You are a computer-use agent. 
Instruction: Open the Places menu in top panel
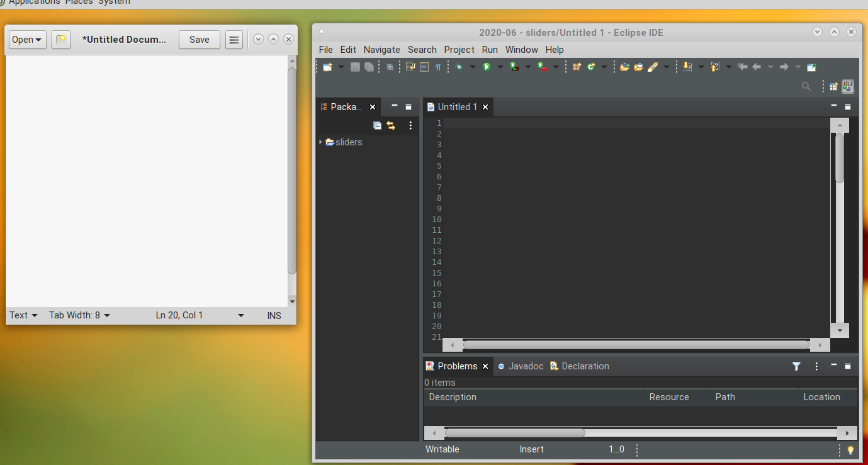[x=79, y=3]
